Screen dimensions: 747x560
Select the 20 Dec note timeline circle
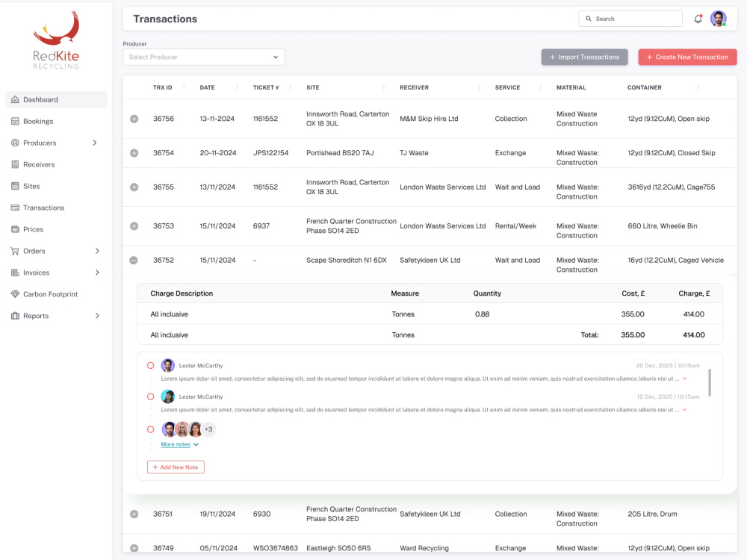(x=151, y=366)
